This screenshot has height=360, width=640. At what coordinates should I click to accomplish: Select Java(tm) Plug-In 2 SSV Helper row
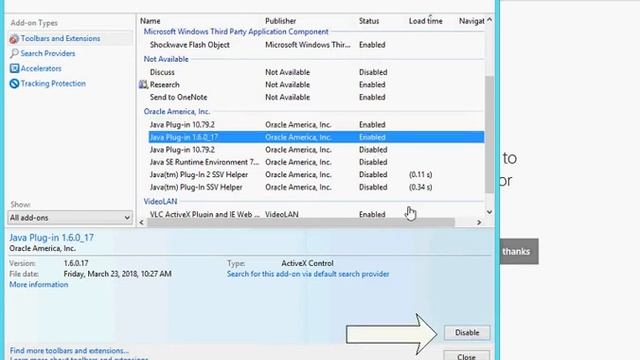(316, 175)
